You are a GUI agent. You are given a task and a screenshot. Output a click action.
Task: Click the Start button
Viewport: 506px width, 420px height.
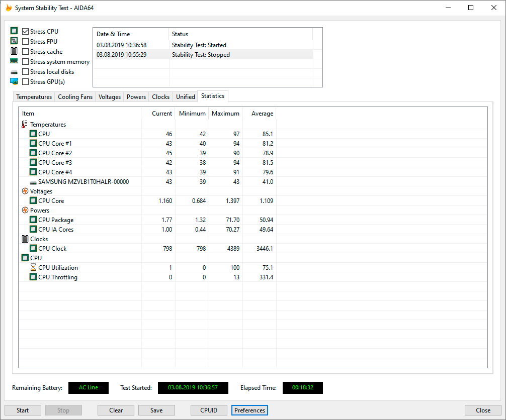click(23, 410)
